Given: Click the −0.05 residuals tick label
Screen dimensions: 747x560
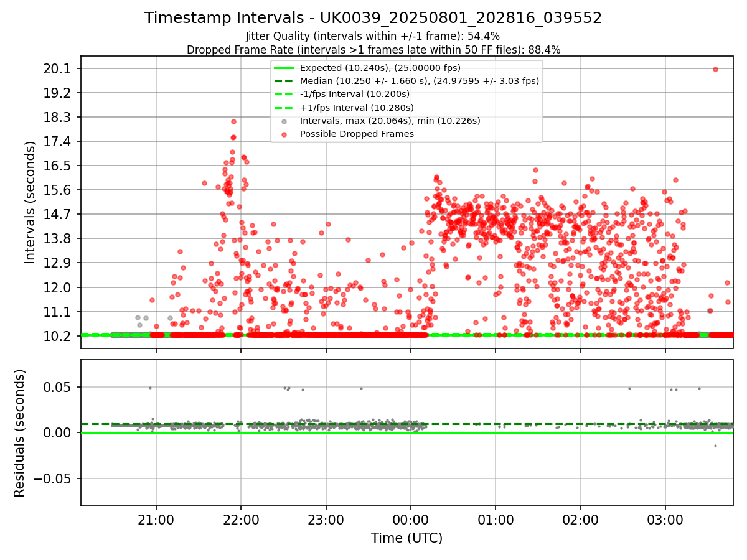Looking at the screenshot, I should 54,478.
